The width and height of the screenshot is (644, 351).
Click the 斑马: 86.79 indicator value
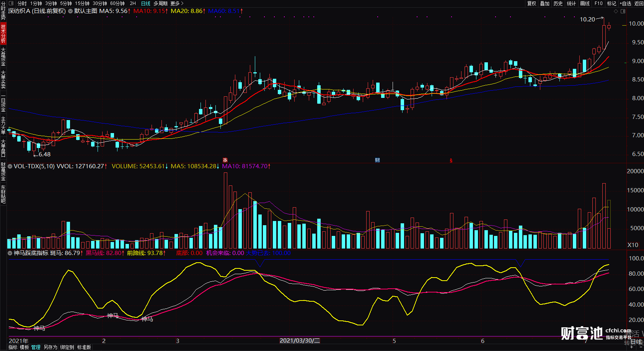[x=67, y=253]
